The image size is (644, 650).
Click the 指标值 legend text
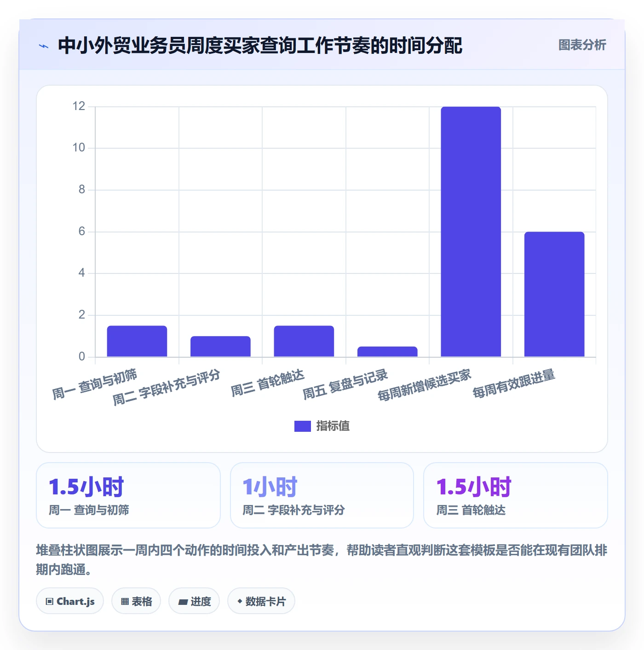click(x=333, y=426)
